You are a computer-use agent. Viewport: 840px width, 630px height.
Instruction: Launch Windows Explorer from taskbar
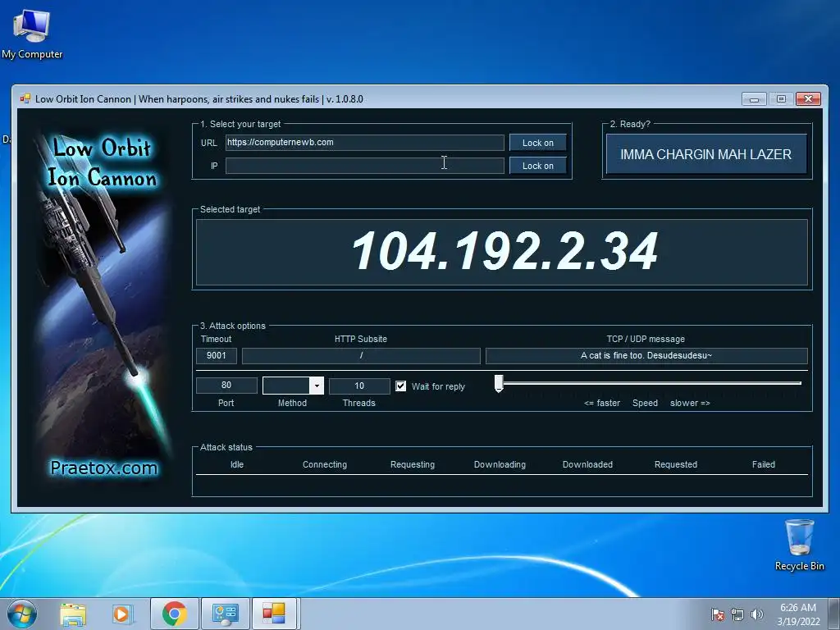click(73, 614)
